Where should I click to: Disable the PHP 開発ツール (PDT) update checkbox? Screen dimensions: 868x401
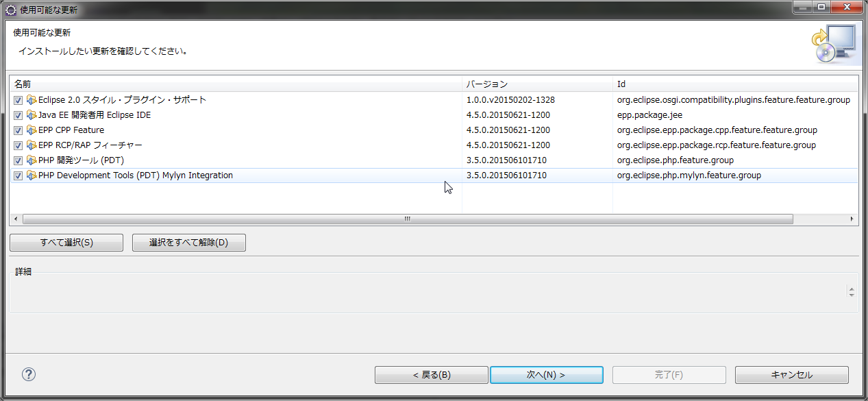[x=17, y=160]
